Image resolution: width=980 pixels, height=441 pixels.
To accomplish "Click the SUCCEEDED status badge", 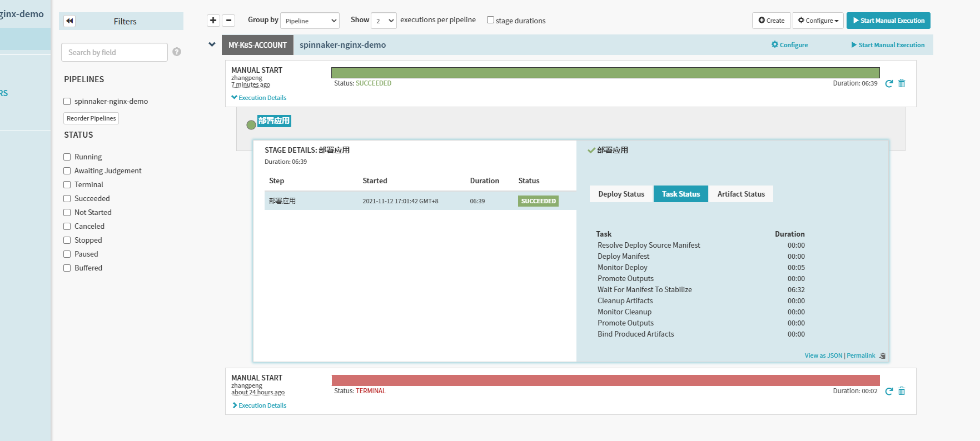I will click(x=538, y=201).
